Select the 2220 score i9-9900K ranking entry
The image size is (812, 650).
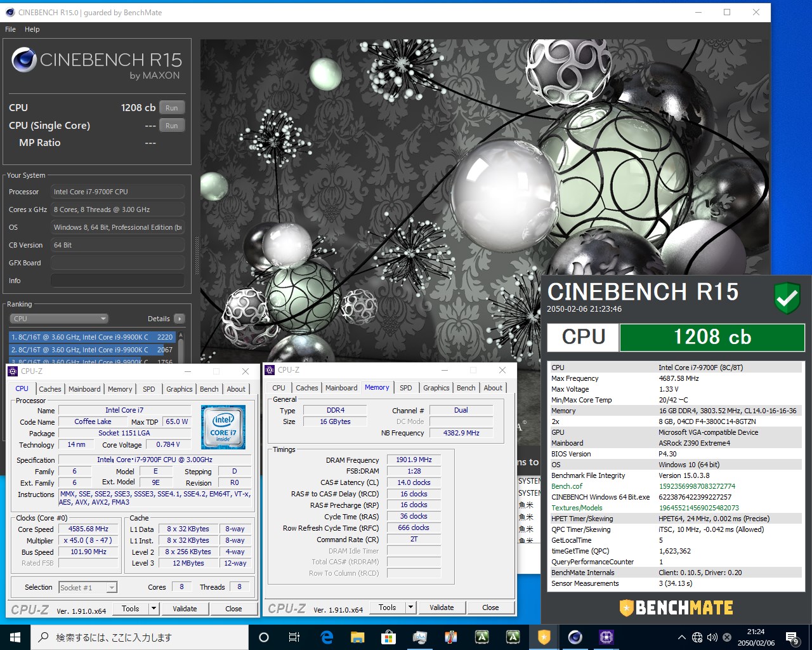point(92,337)
